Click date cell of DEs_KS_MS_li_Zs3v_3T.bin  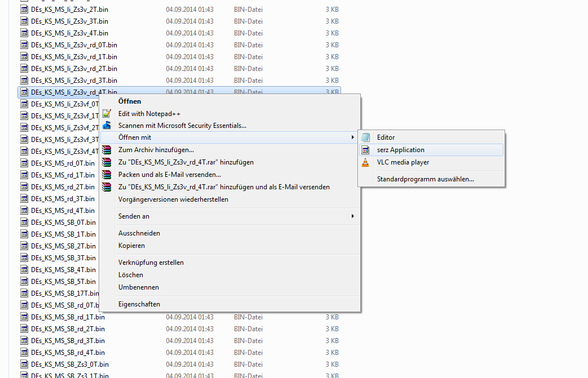(x=190, y=21)
